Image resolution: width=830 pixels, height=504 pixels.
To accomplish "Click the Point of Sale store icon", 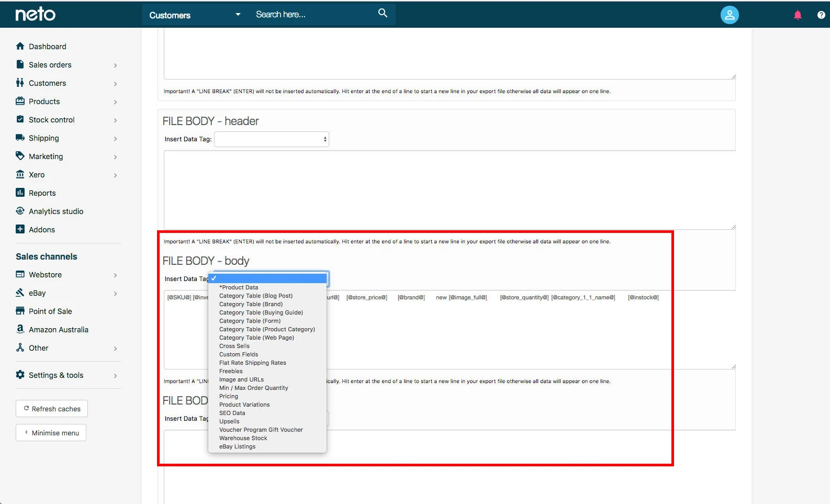I will tap(20, 311).
